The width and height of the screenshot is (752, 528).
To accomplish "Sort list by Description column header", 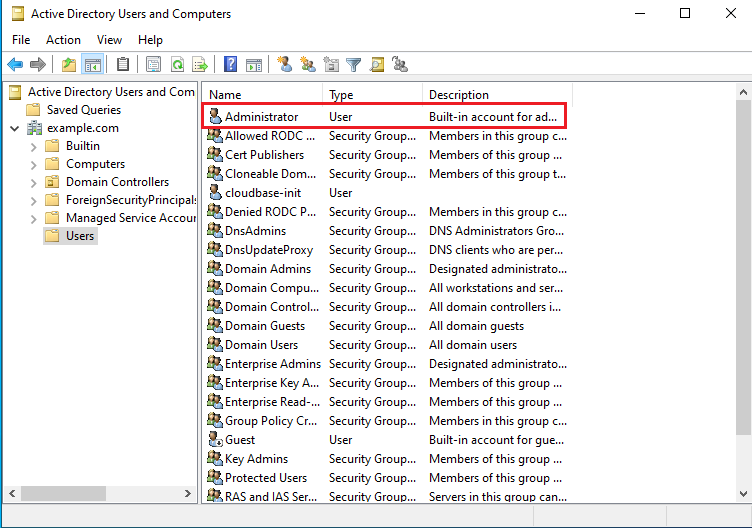I will pyautogui.click(x=497, y=94).
